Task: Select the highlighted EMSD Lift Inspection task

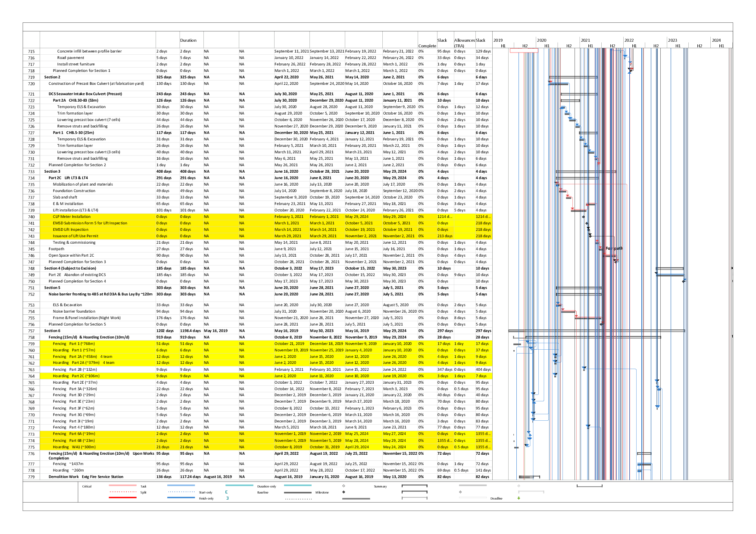Action: point(71,230)
